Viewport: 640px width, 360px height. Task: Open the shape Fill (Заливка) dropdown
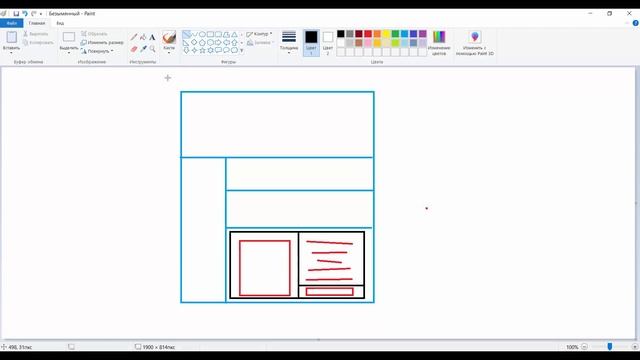tap(260, 42)
